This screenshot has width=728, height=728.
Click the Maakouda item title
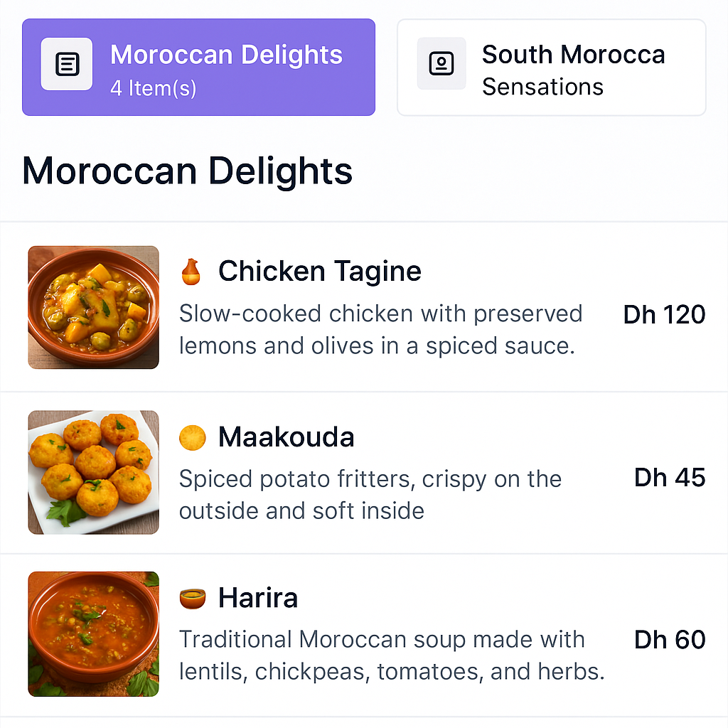[x=286, y=437]
